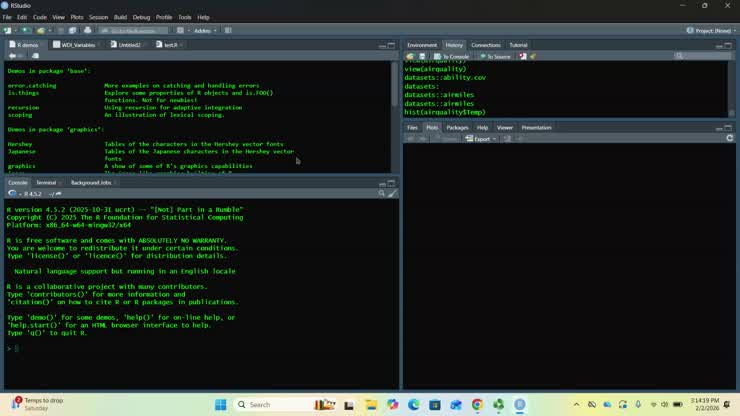740x416 pixels.
Task: Maximize the Plots pane
Action: [728, 127]
